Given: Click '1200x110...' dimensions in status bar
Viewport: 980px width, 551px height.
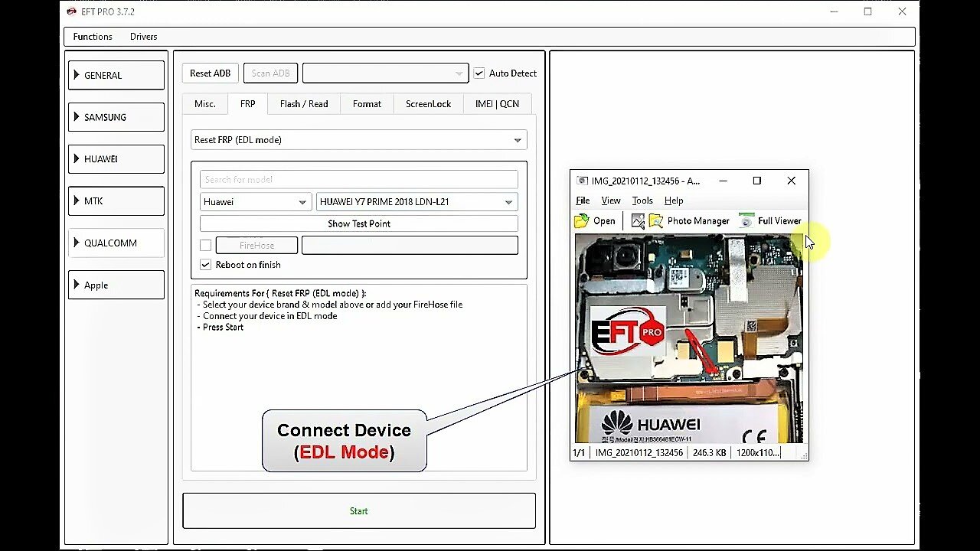Looking at the screenshot, I should 758,453.
